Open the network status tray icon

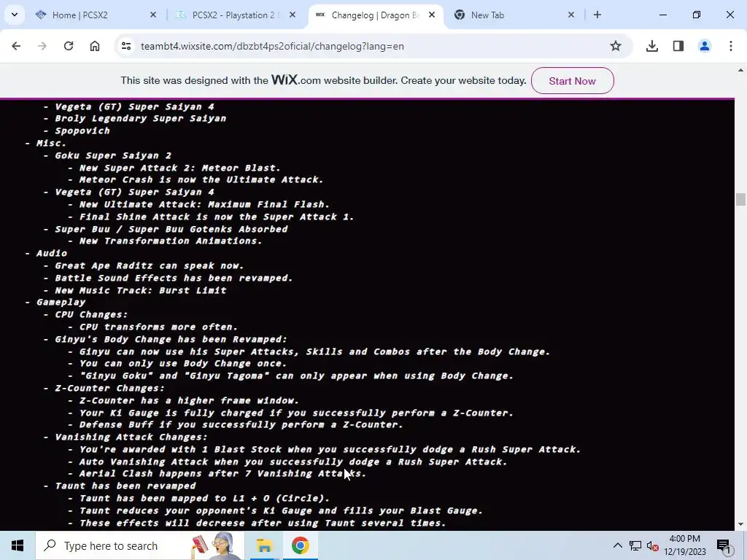point(635,545)
